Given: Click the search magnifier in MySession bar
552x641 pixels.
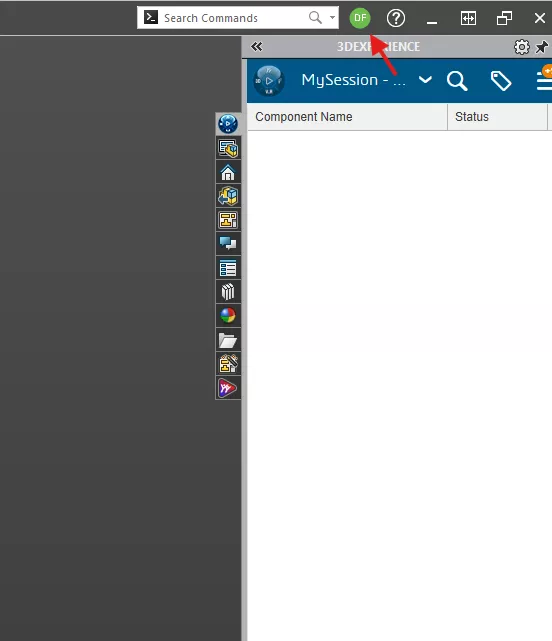Looking at the screenshot, I should pos(457,81).
